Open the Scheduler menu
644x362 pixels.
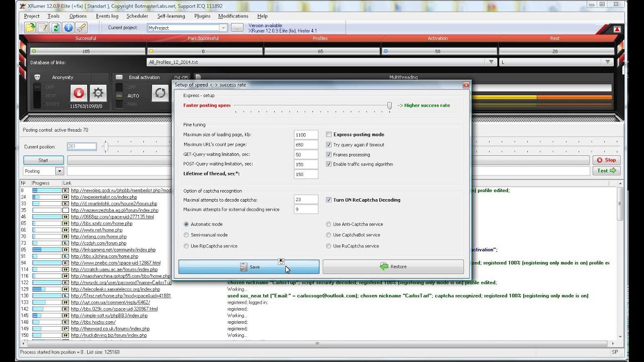[x=137, y=16]
